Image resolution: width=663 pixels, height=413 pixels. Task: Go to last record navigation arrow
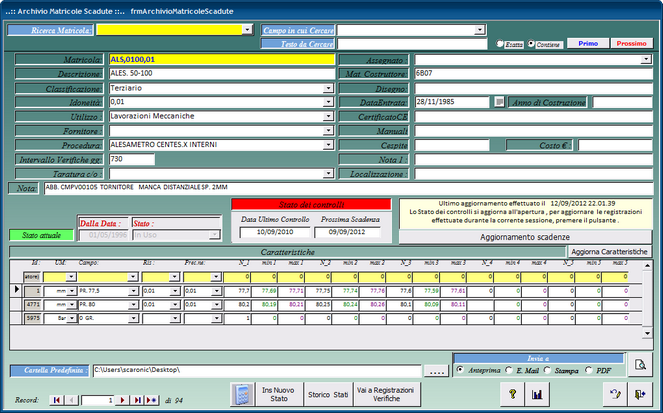coord(137,400)
